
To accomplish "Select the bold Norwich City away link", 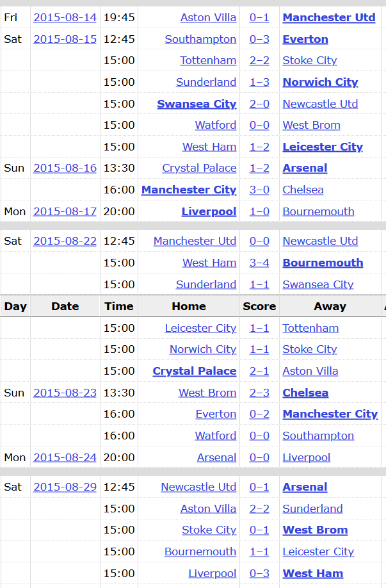I will click(321, 82).
